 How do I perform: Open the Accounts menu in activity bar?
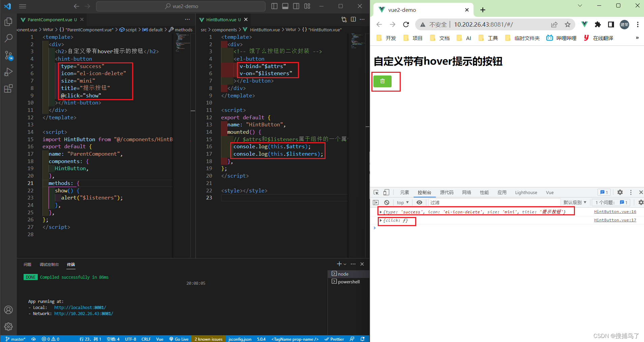click(8, 310)
